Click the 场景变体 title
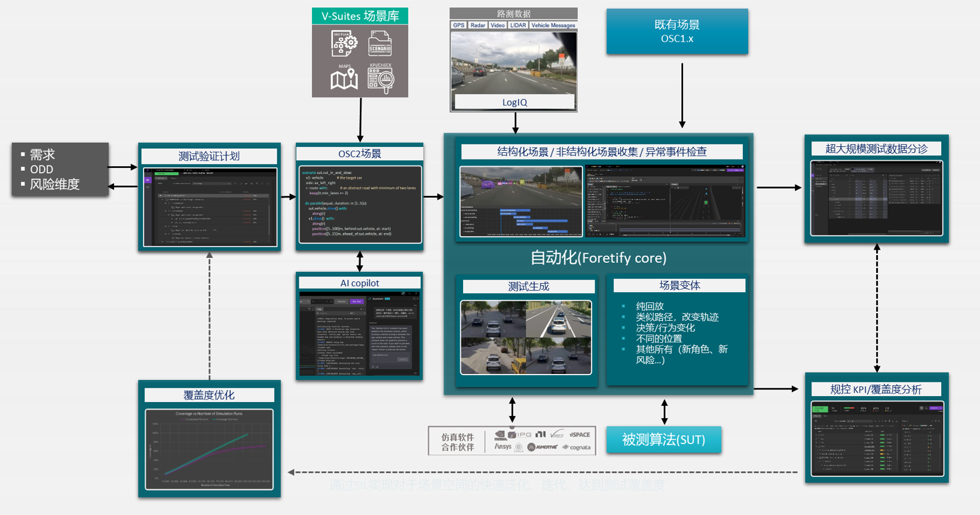Viewport: 980px width, 515px height. coord(679,286)
